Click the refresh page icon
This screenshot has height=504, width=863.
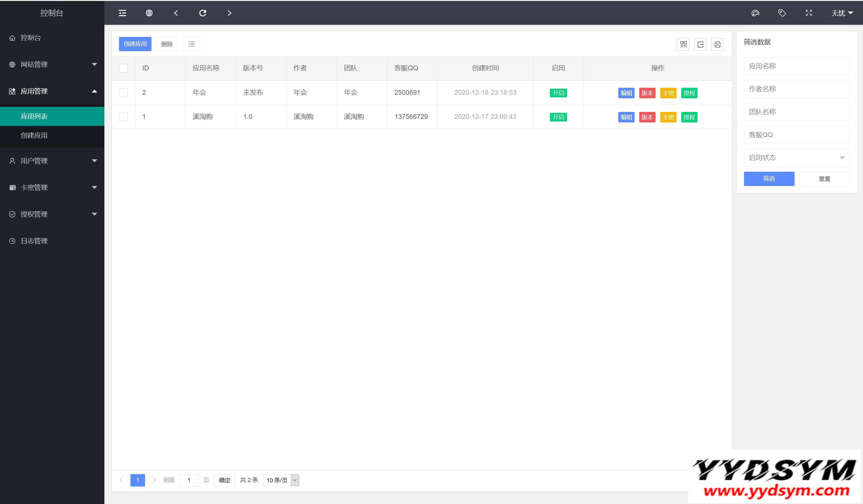coord(202,13)
